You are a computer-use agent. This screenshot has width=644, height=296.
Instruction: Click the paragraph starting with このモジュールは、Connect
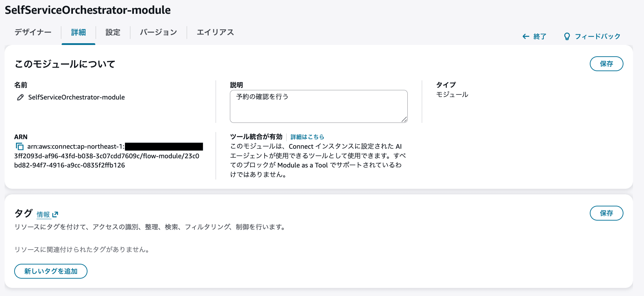(x=318, y=160)
